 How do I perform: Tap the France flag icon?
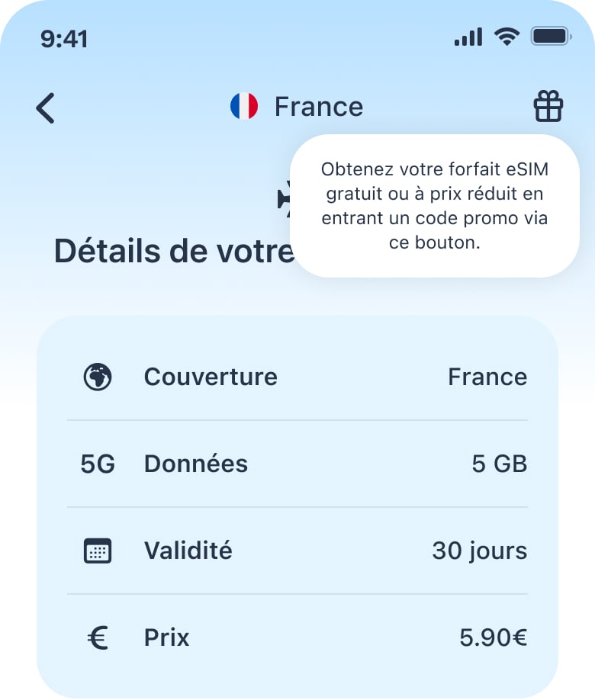(244, 107)
